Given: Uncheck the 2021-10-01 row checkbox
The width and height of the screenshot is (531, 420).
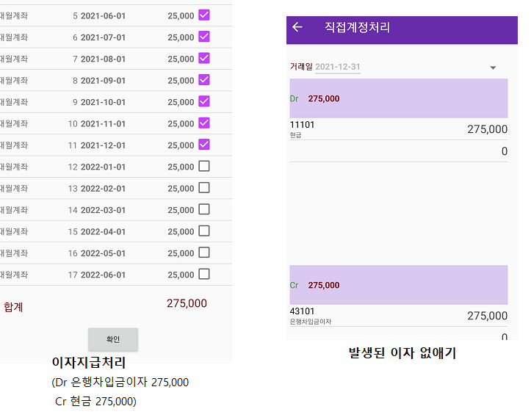Looking at the screenshot, I should (204, 101).
